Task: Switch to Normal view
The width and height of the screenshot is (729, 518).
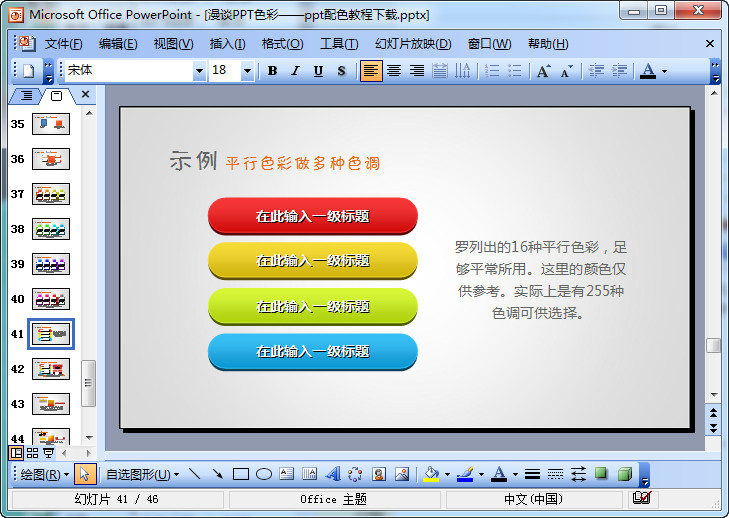Action: pyautogui.click(x=16, y=452)
